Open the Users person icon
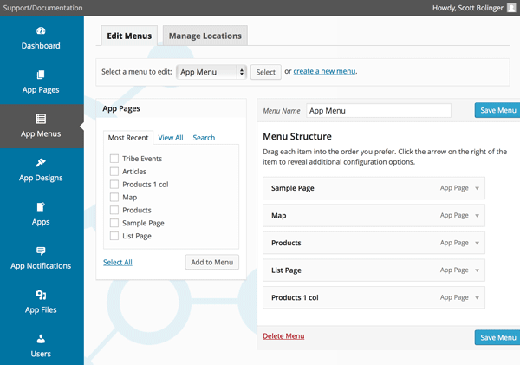 41,339
